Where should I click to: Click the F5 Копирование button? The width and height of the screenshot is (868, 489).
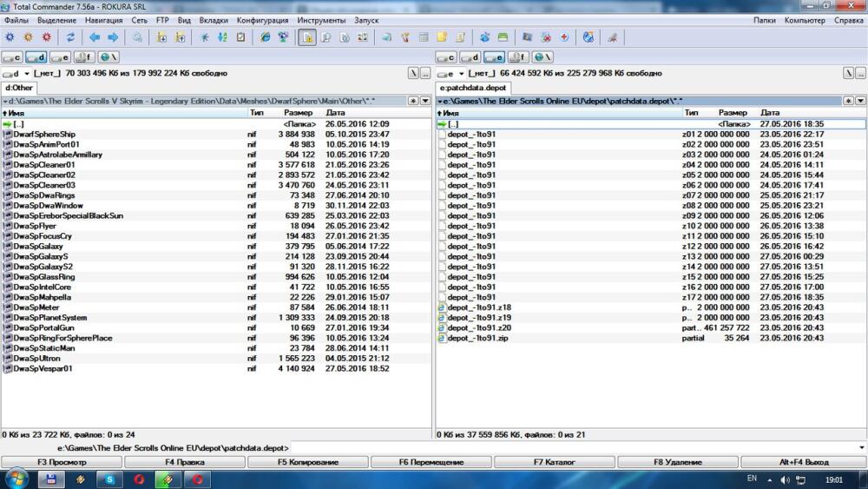(x=308, y=462)
